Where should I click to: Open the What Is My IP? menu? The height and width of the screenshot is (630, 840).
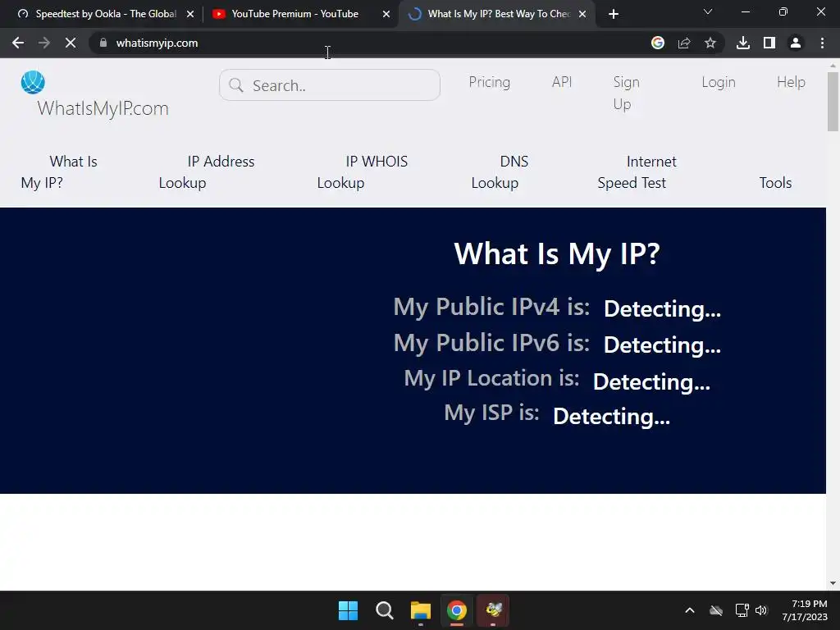tap(59, 172)
